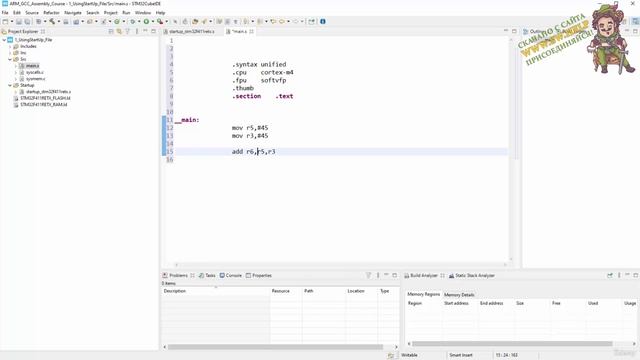Click the open folder icon in toolbar

coord(195,22)
